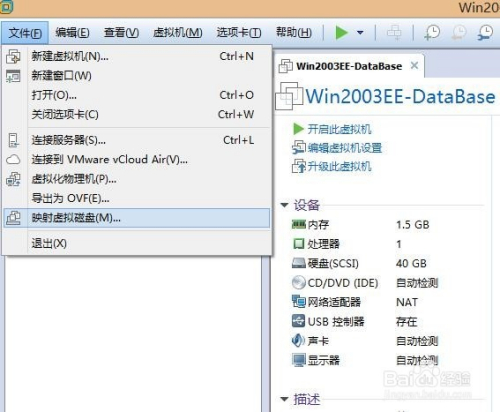This screenshot has height=412, width=500.
Task: Choose 新建虚拟机(N)... from the menu
Action: (137, 56)
